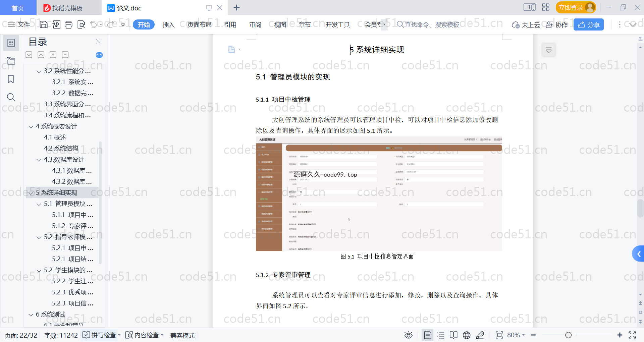644x342 pixels.
Task: Click the Save icon in toolbar
Action: point(44,24)
